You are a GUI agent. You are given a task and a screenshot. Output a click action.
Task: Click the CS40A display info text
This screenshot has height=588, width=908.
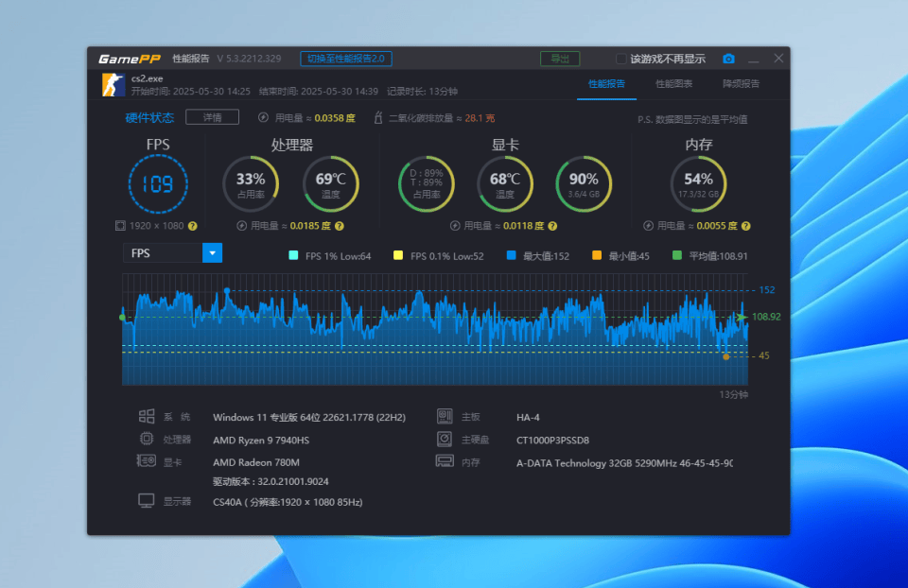pos(288,502)
